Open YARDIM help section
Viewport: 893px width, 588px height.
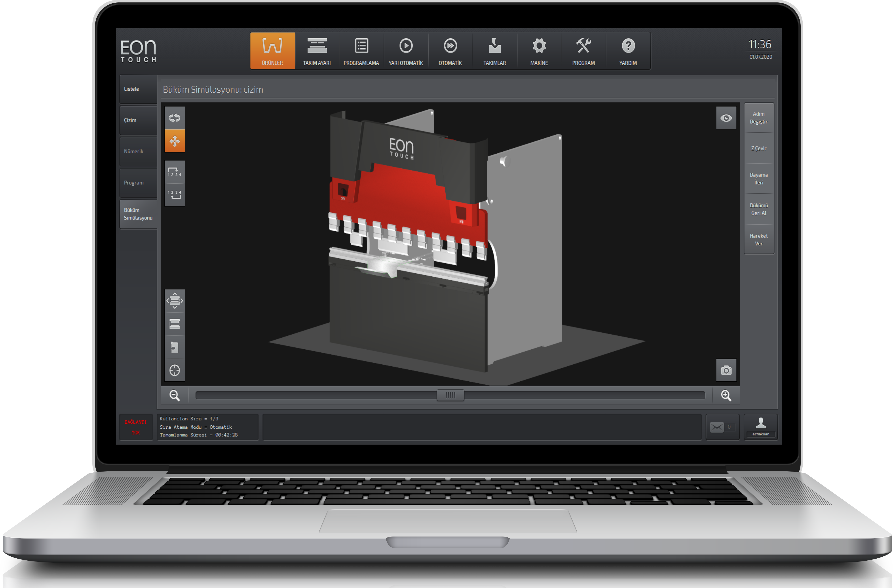628,51
